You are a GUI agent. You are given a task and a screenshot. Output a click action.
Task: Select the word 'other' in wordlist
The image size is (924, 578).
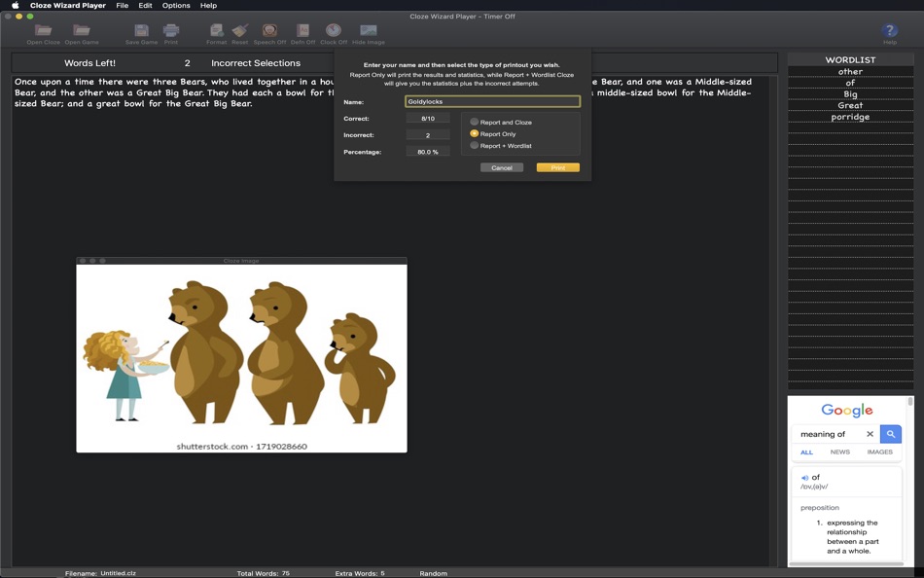point(850,71)
